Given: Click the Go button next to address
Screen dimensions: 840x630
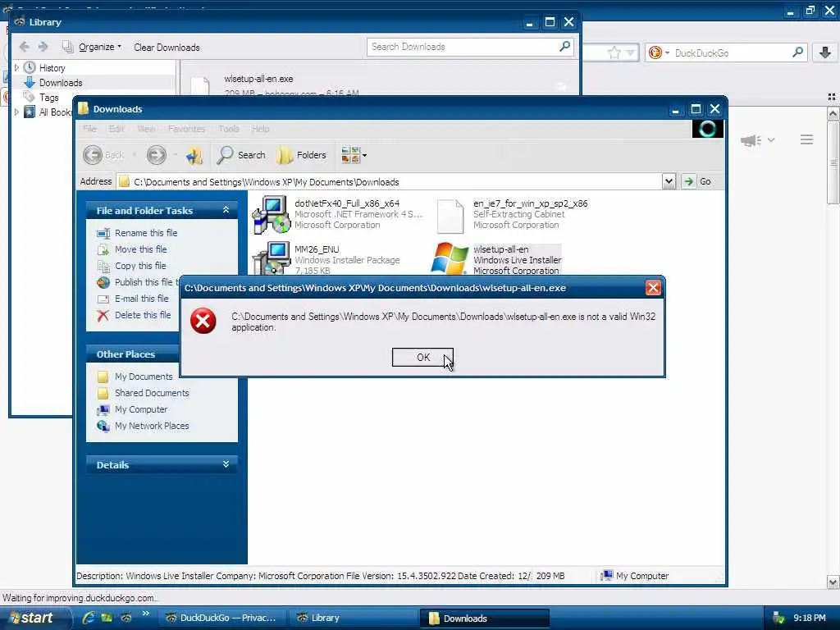Looking at the screenshot, I should 697,181.
